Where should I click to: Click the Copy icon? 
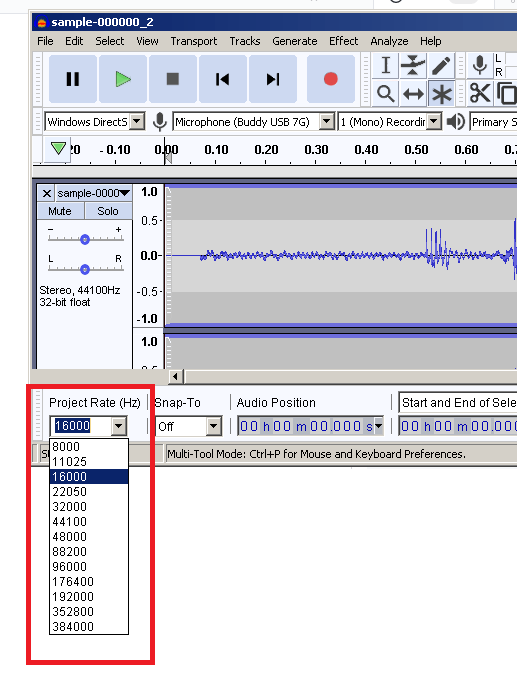coord(507,93)
